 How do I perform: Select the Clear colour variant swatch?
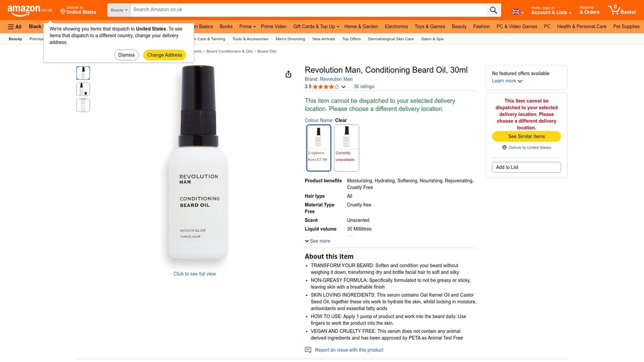point(318,147)
